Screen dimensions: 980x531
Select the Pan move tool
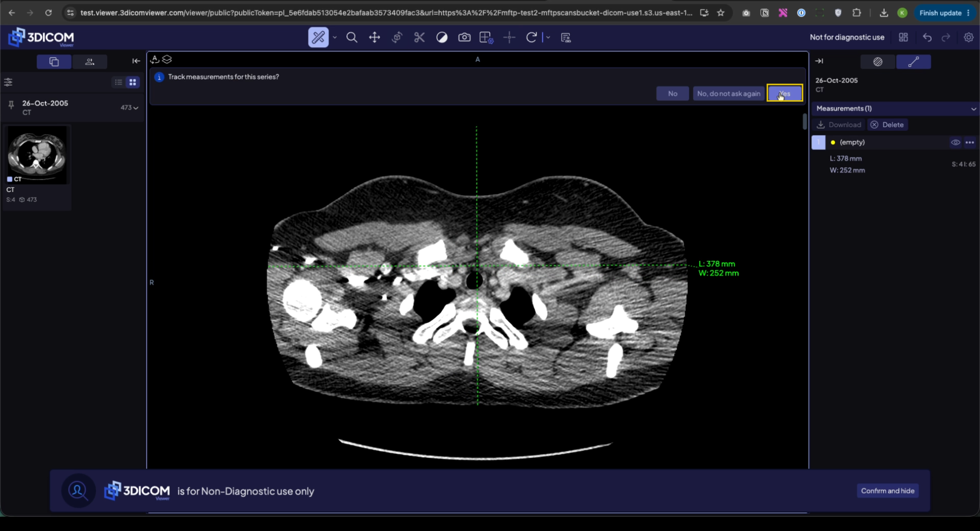pos(375,37)
